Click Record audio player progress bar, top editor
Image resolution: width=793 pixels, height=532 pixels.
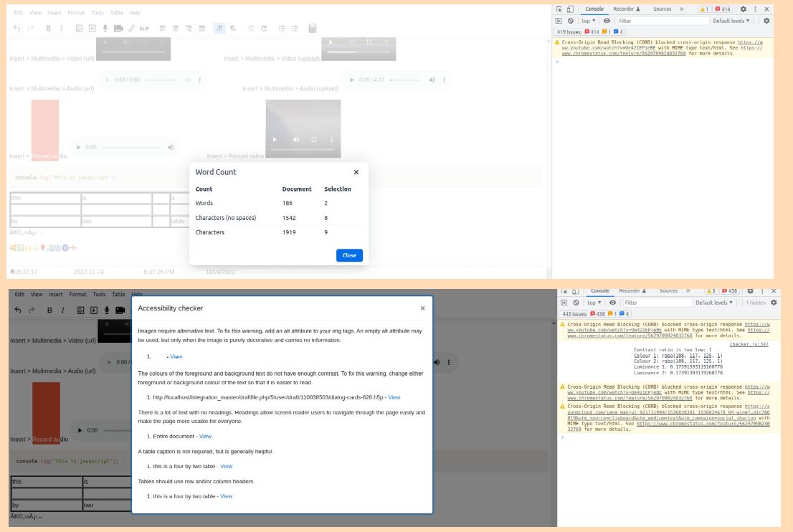coord(130,147)
